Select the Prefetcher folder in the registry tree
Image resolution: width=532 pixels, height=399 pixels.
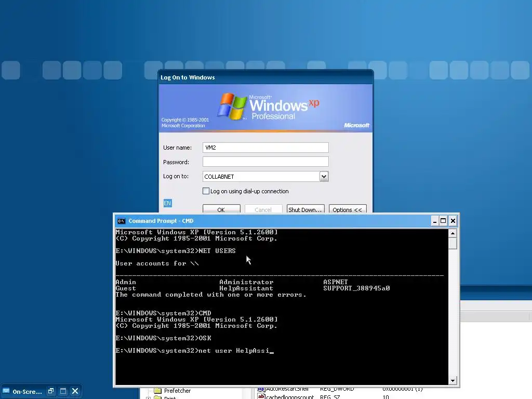point(177,391)
